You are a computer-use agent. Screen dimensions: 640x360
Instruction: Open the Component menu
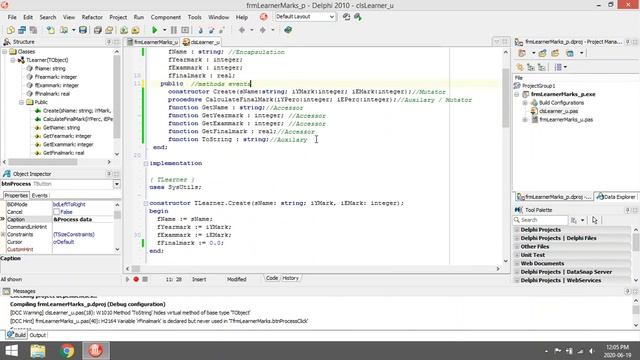tap(166, 17)
